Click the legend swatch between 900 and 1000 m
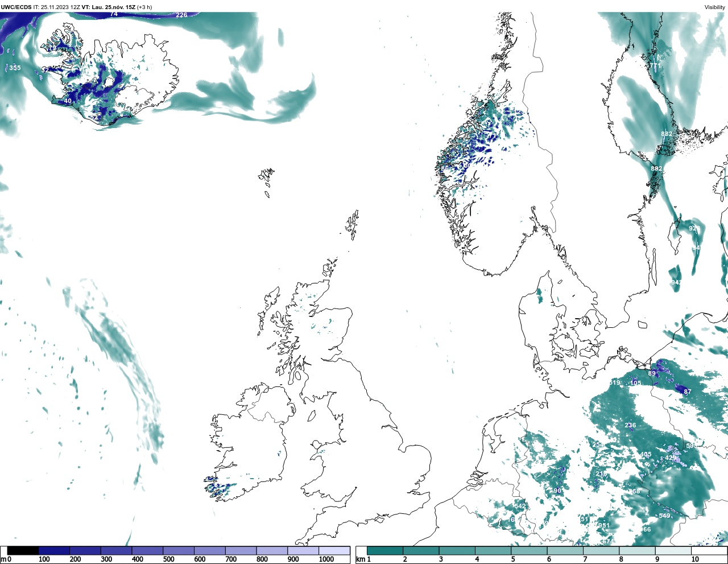The height and width of the screenshot is (564, 728). coord(303,550)
